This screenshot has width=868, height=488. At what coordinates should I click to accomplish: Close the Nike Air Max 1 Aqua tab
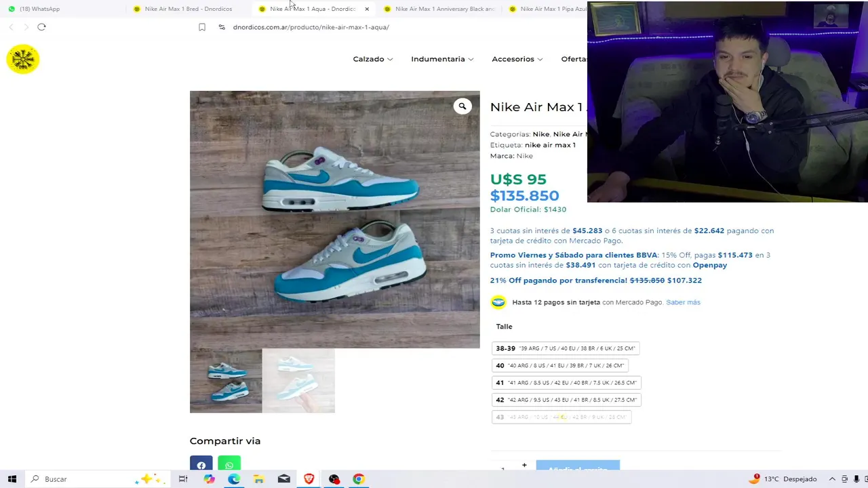(367, 9)
